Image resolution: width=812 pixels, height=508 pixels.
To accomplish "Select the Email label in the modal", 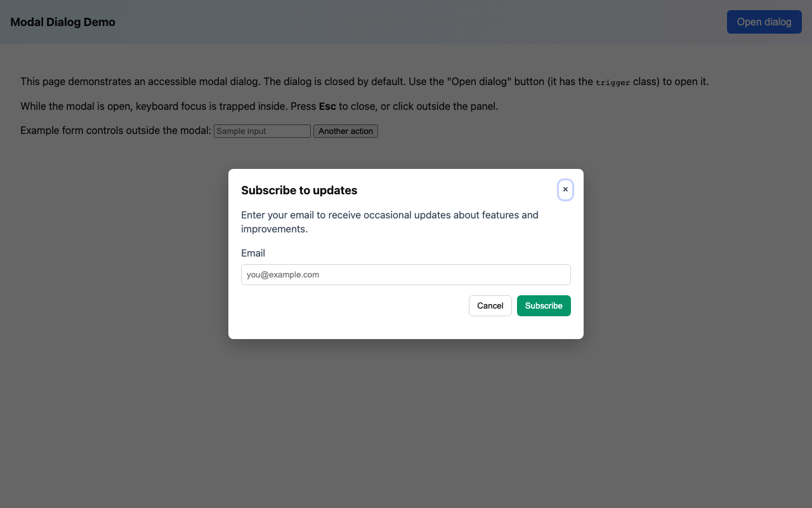I will click(252, 253).
